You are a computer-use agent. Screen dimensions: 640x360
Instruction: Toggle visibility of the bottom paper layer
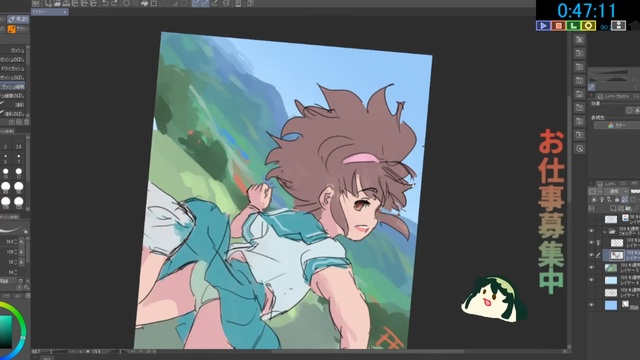[x=591, y=305]
